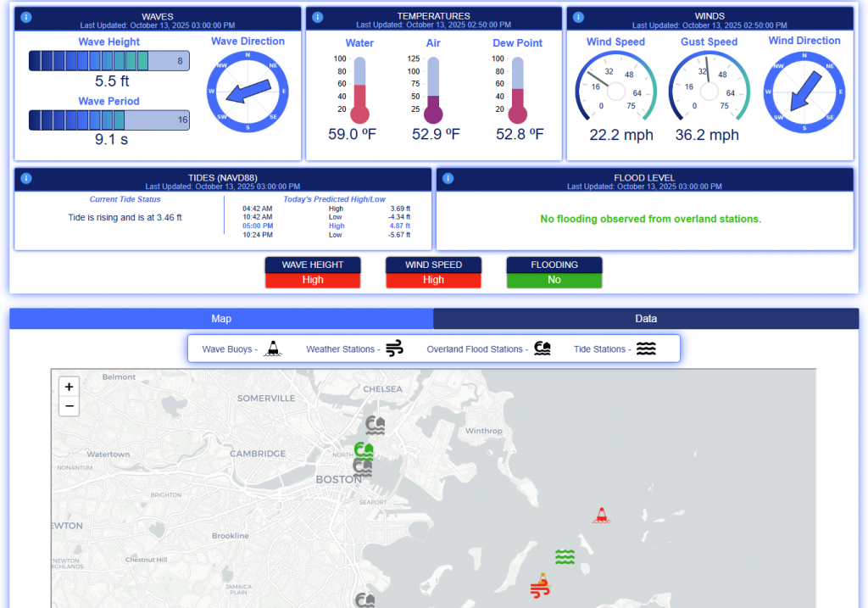868x608 pixels.
Task: Click the Tide Stations legend icon
Action: coord(646,349)
